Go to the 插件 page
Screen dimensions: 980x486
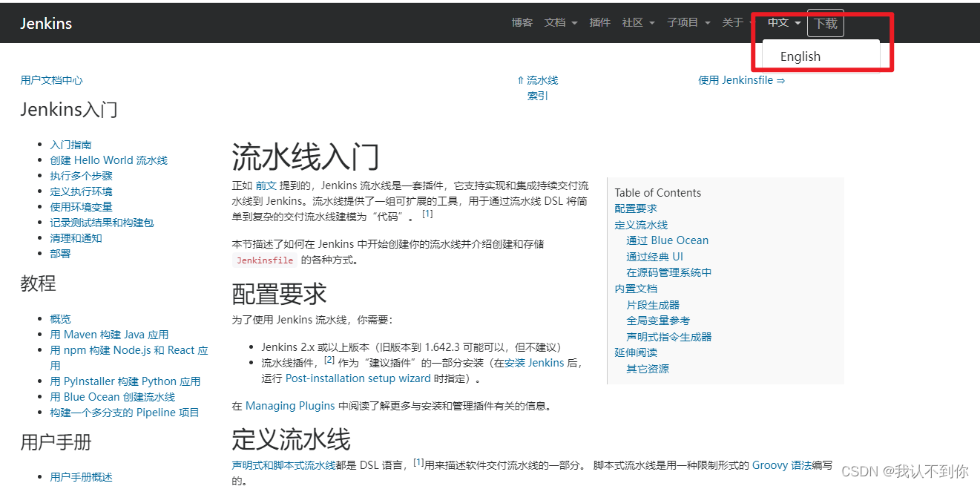599,22
